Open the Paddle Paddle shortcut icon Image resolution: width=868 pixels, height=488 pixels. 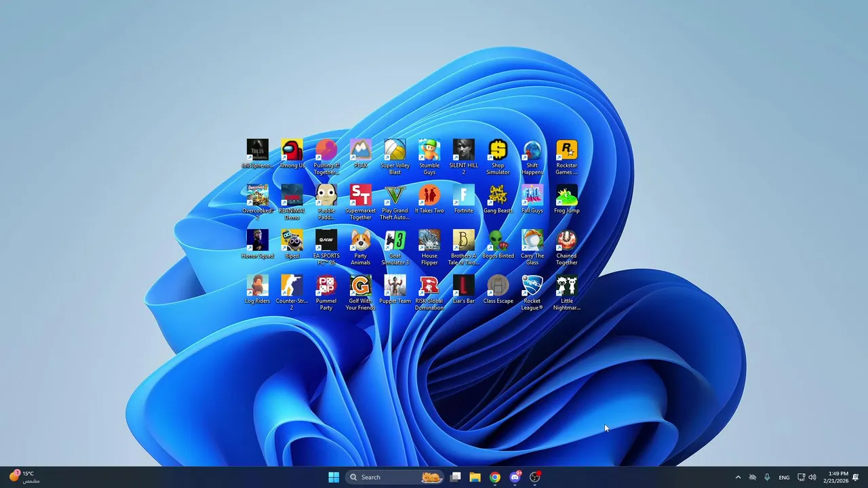[326, 202]
